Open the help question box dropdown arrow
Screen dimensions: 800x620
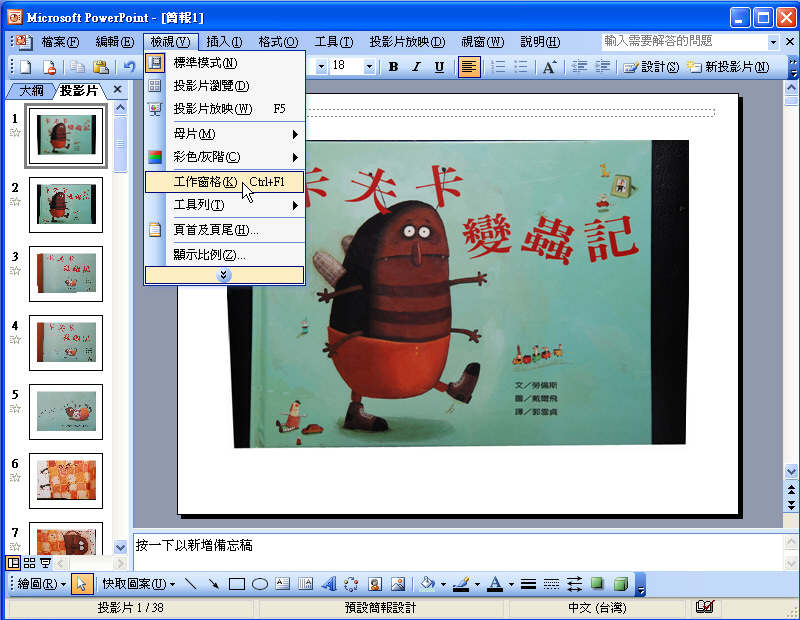773,42
